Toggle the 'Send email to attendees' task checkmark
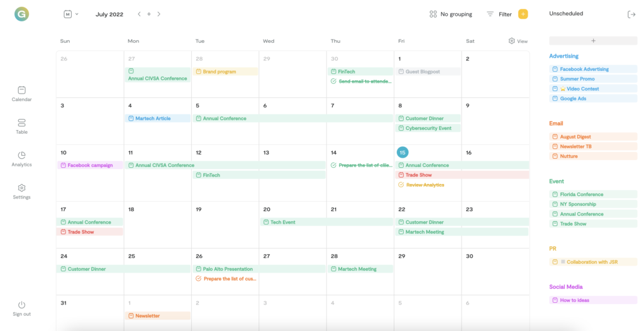 coord(333,81)
